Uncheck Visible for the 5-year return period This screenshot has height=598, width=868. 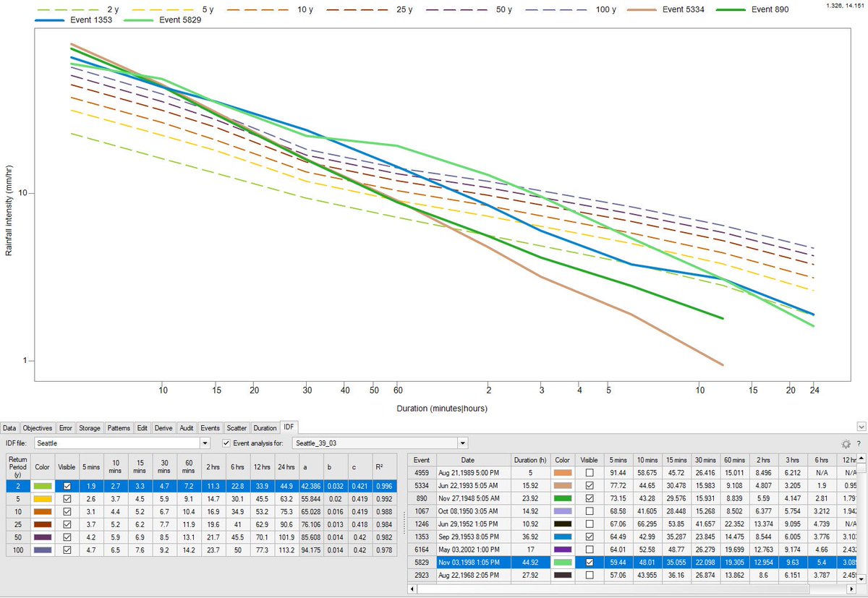[x=67, y=499]
